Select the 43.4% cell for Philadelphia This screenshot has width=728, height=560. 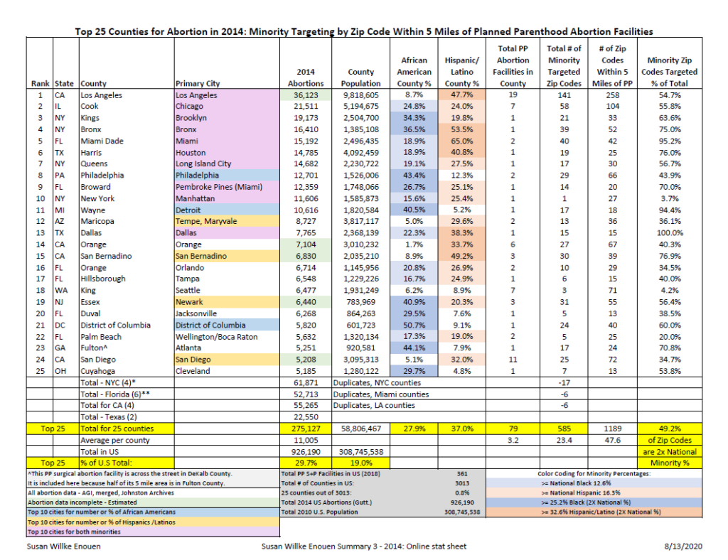click(x=414, y=176)
